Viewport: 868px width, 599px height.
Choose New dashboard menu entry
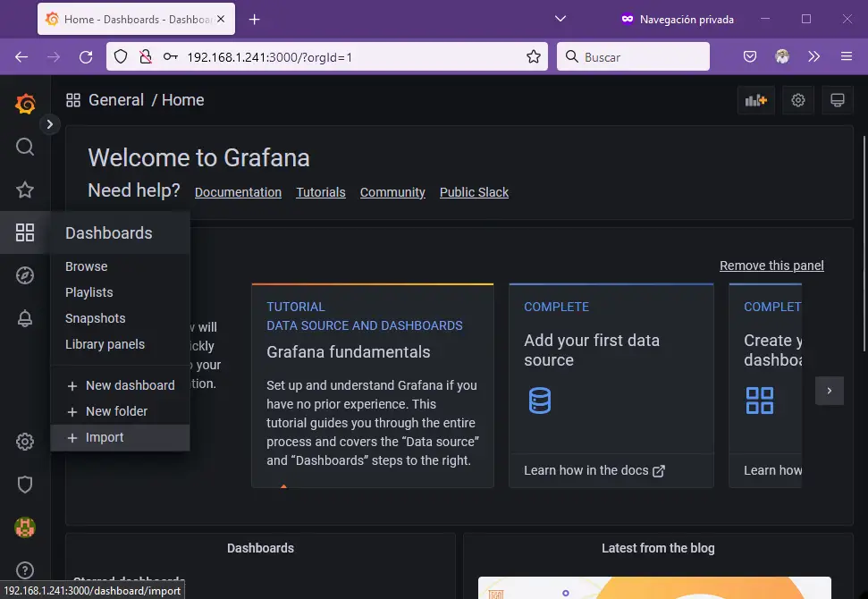click(120, 385)
